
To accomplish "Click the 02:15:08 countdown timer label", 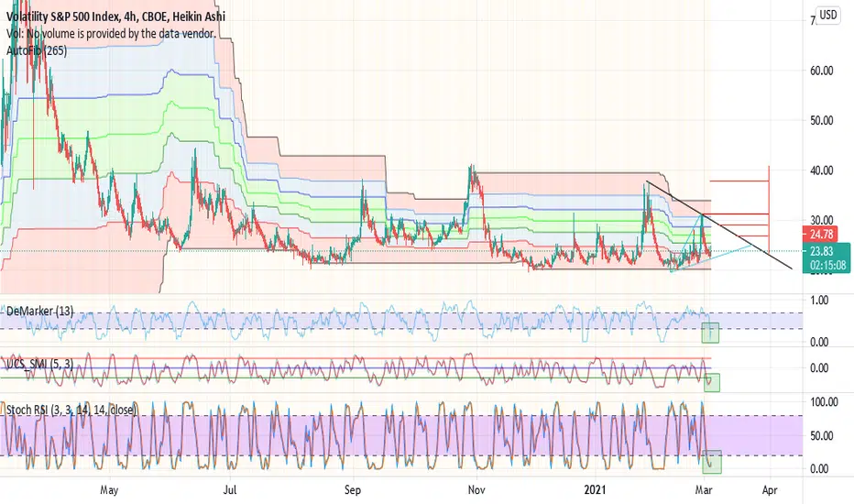I will click(826, 266).
